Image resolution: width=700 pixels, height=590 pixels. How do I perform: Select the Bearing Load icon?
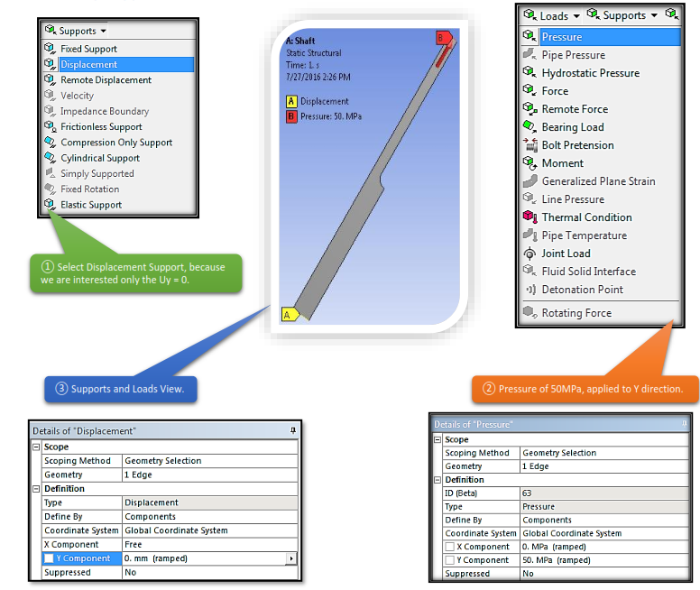pyautogui.click(x=530, y=127)
